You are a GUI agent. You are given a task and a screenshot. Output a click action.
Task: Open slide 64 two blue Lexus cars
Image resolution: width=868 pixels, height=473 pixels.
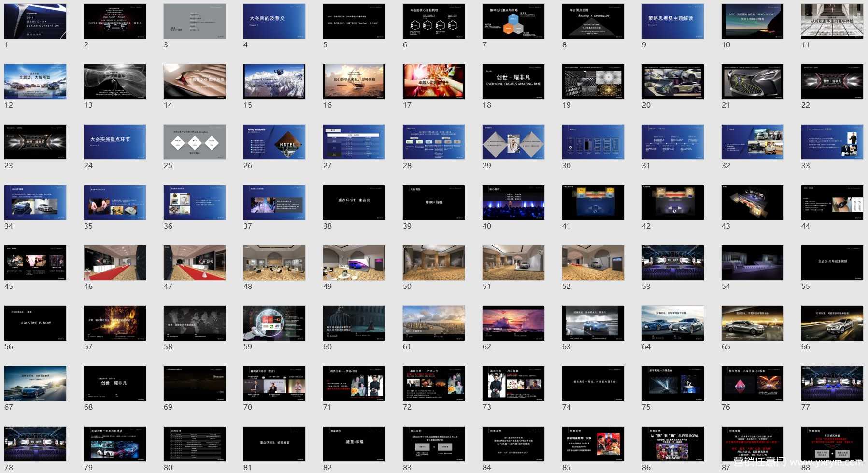pos(673,323)
